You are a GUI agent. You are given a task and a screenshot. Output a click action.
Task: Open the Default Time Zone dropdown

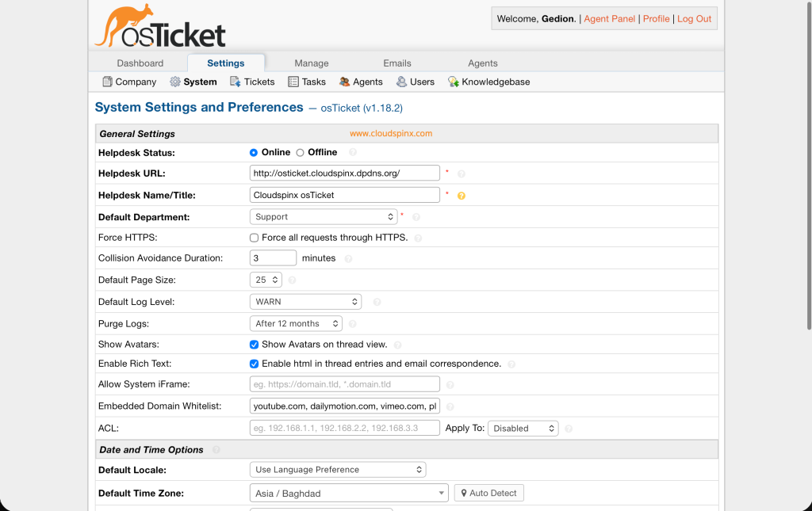click(349, 492)
